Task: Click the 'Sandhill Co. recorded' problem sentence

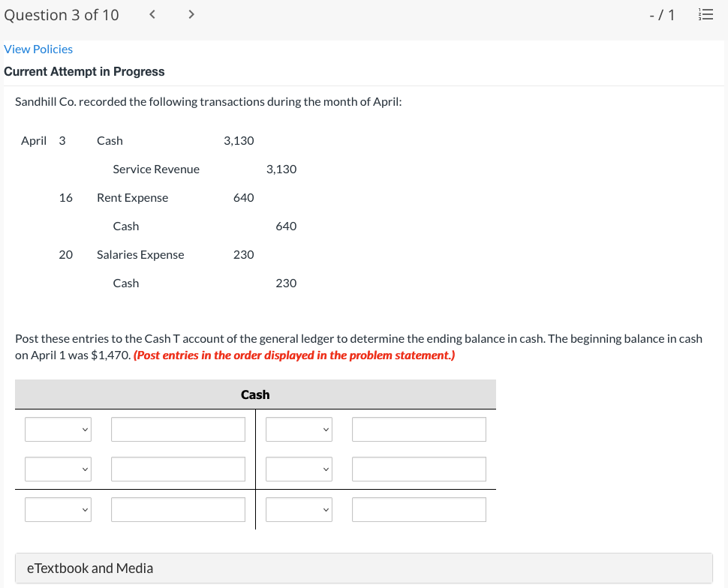Action: coord(208,102)
